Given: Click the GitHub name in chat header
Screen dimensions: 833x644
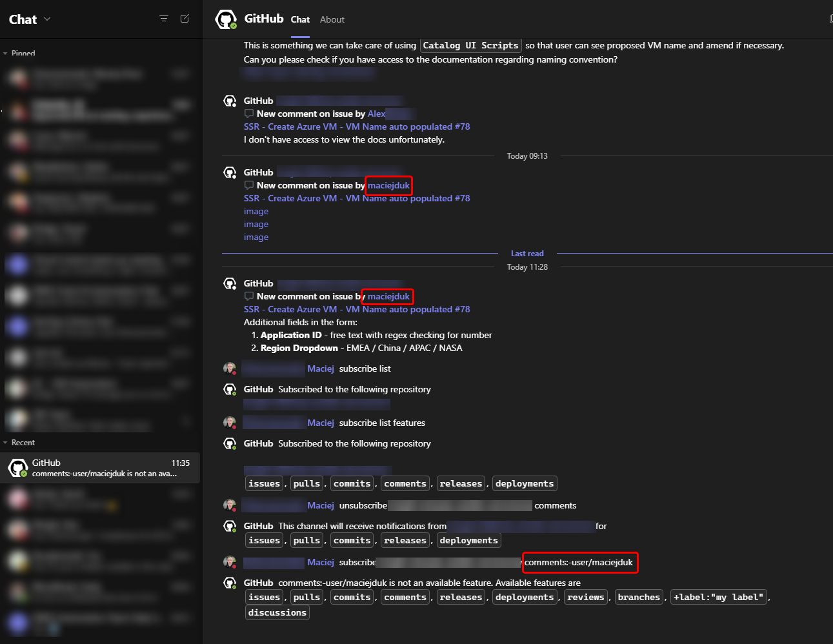Looking at the screenshot, I should (264, 19).
